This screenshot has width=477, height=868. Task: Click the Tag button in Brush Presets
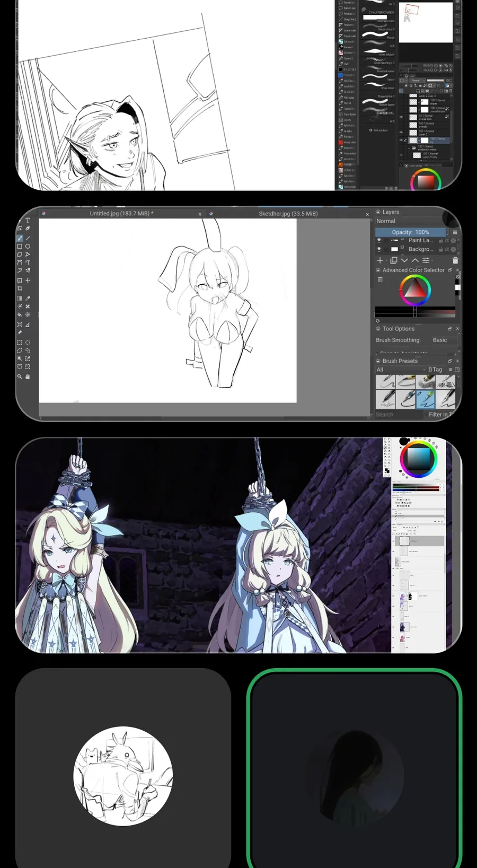(435, 370)
